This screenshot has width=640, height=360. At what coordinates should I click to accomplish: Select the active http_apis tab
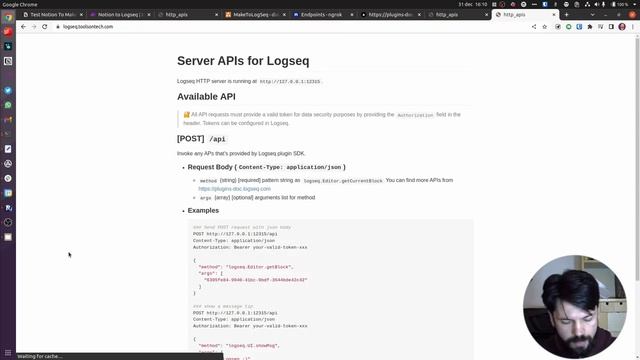[524, 14]
